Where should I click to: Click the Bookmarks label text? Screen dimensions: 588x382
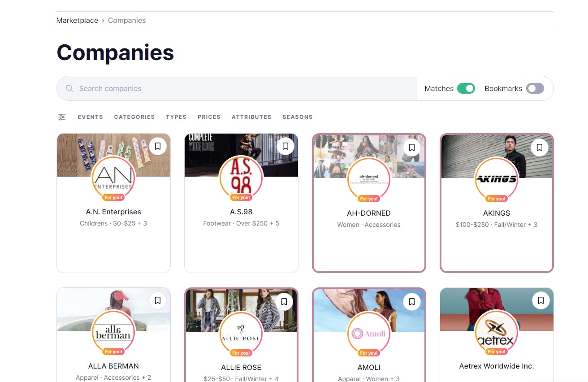tap(503, 88)
